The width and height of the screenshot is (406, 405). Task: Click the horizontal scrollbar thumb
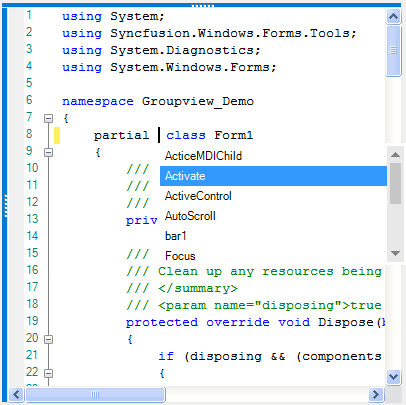tap(95, 395)
